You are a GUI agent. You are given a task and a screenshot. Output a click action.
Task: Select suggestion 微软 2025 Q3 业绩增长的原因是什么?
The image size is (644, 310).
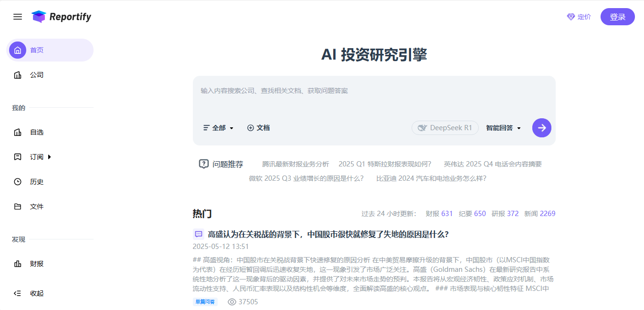(306, 178)
